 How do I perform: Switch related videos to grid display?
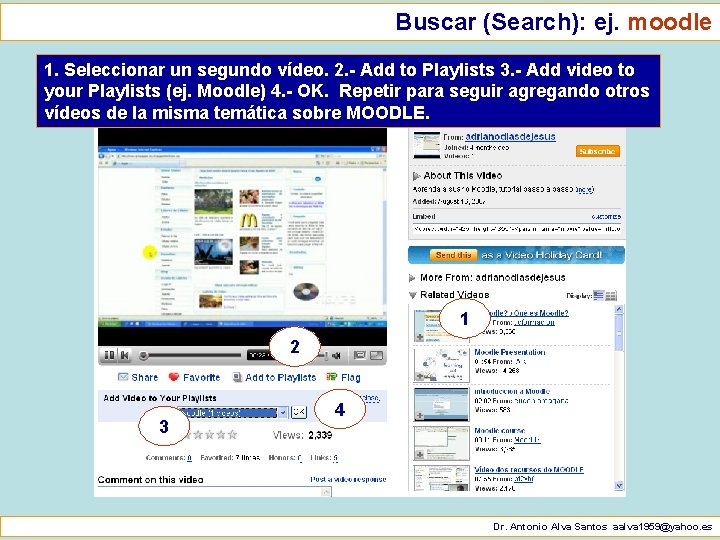[611, 295]
